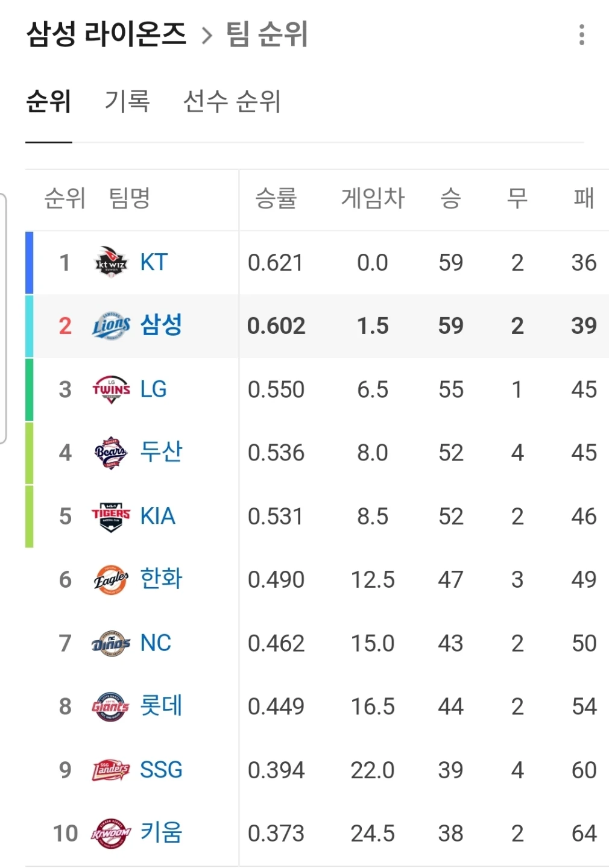
Task: Click the Kiwoom Heroes team logo
Action: [x=112, y=834]
